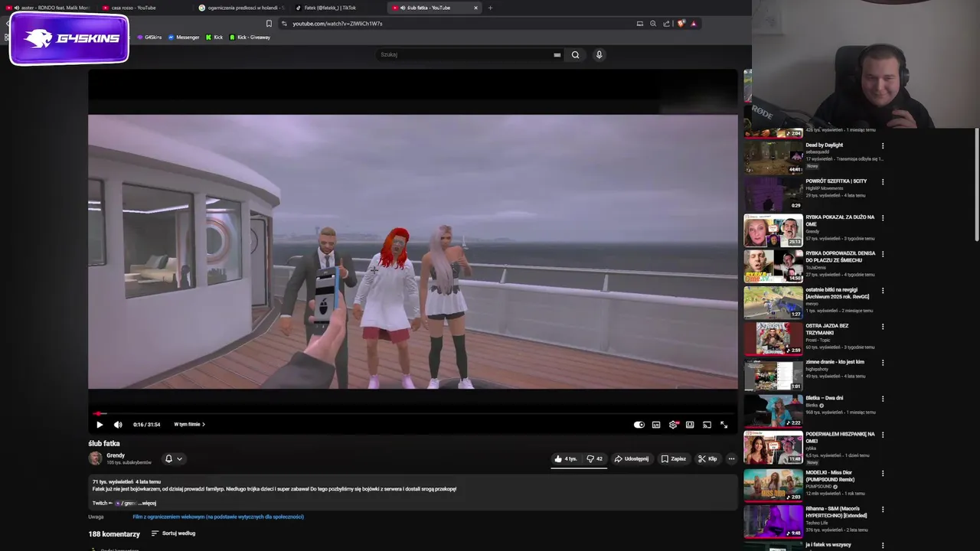Open options for 'RYBKA POKAZAŁ ZA DUŻO'
This screenshot has width=980, height=551.
883,218
